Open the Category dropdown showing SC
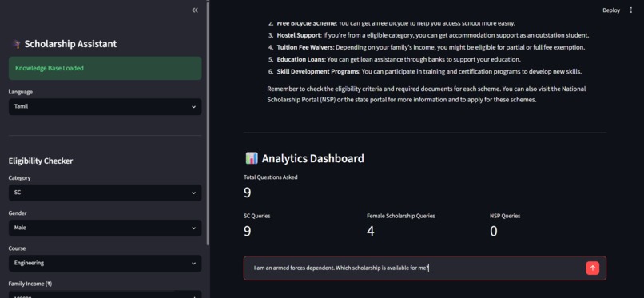The image size is (644, 298). (105, 193)
